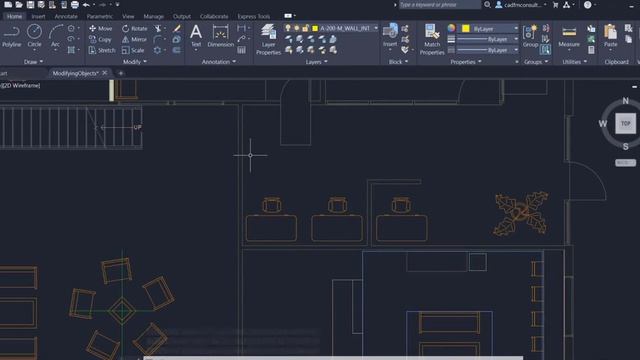Toggle the current layer freeze sun icon

(297, 28)
